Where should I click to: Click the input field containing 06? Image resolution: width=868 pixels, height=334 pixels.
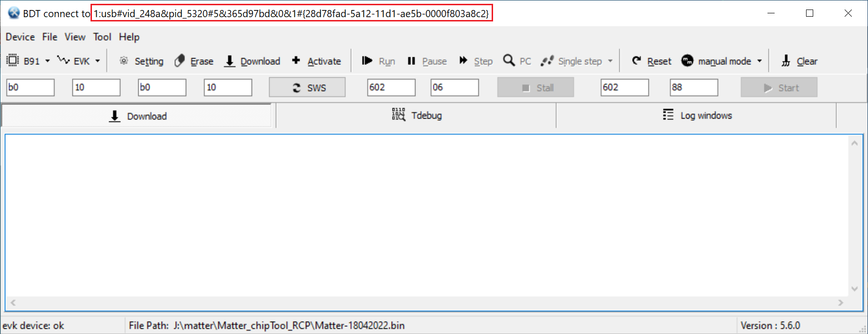(x=454, y=87)
